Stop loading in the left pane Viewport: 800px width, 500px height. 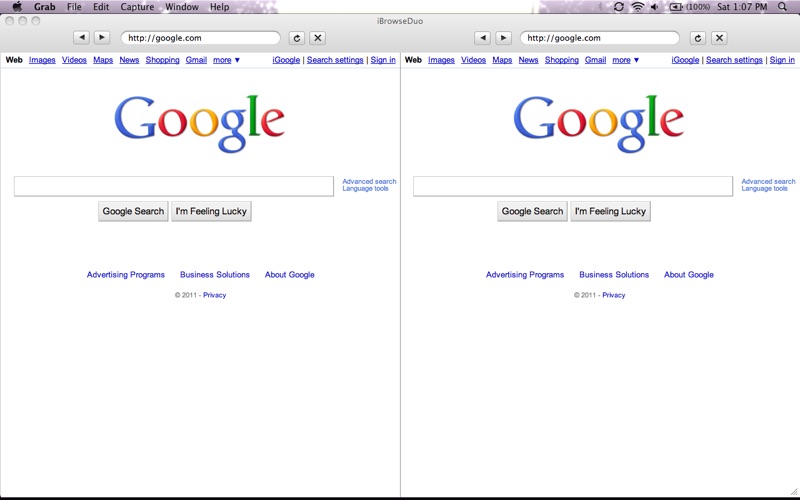(x=317, y=38)
